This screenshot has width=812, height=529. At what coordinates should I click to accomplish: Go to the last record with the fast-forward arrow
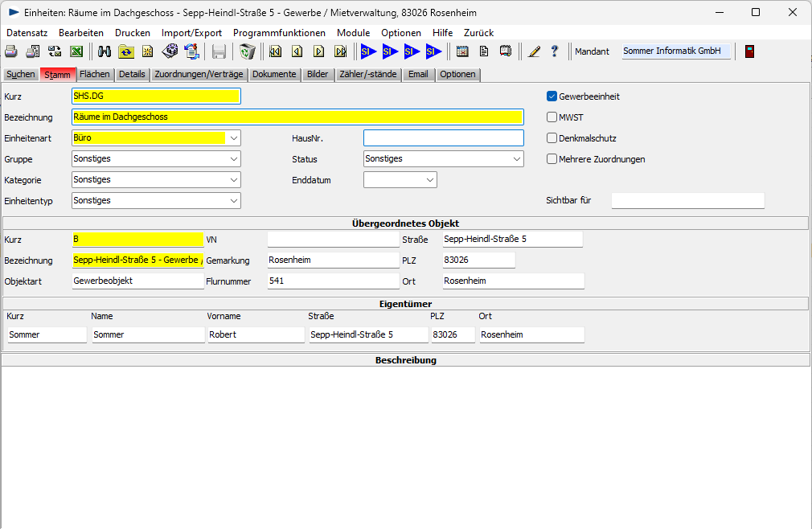coord(340,51)
